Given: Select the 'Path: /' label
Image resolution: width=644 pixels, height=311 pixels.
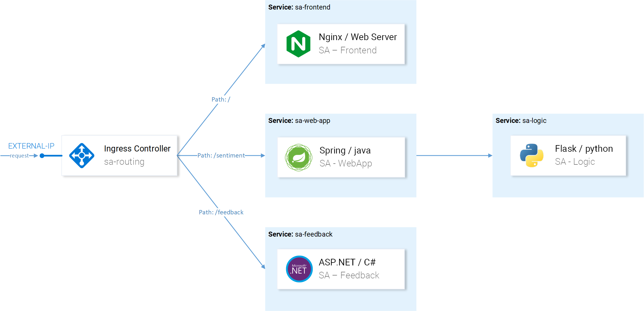Looking at the screenshot, I should pos(221,100).
